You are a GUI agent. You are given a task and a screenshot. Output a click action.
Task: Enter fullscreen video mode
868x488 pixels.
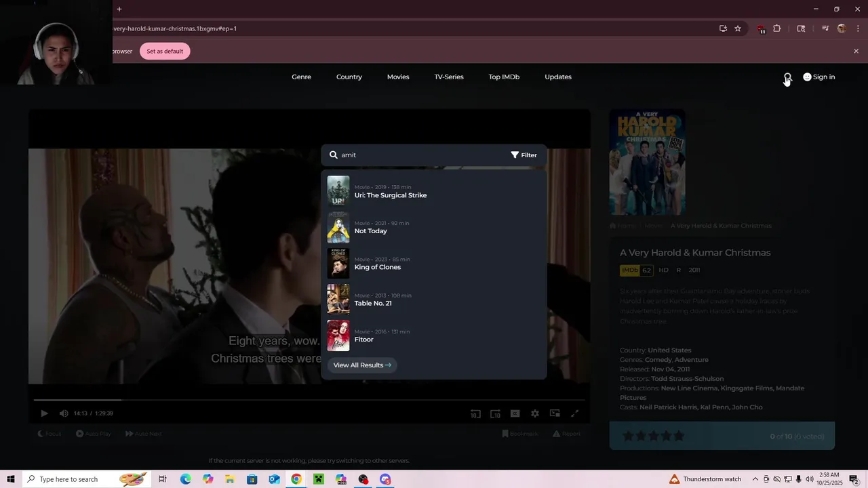point(574,413)
